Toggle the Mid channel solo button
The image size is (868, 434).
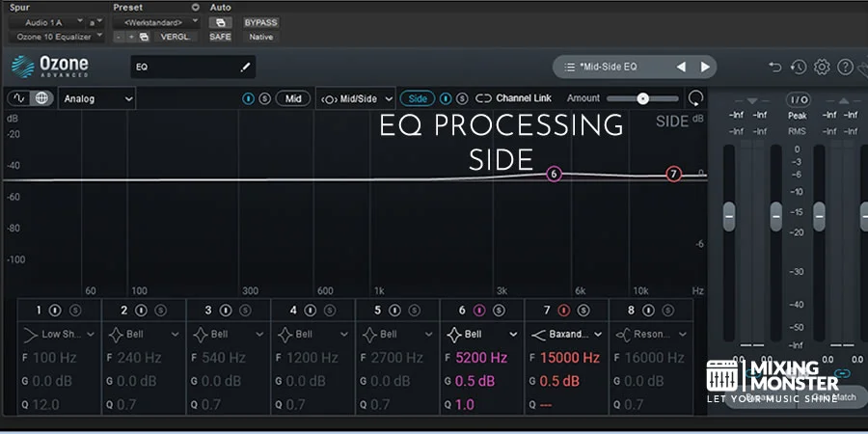click(265, 98)
